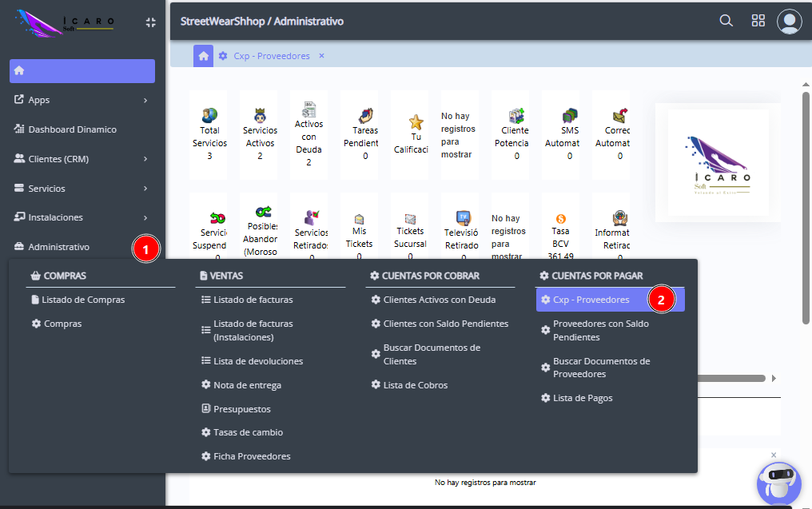Expand Clientes (CRM) sidebar menu
Image resolution: width=812 pixels, height=509 pixels.
coord(82,159)
